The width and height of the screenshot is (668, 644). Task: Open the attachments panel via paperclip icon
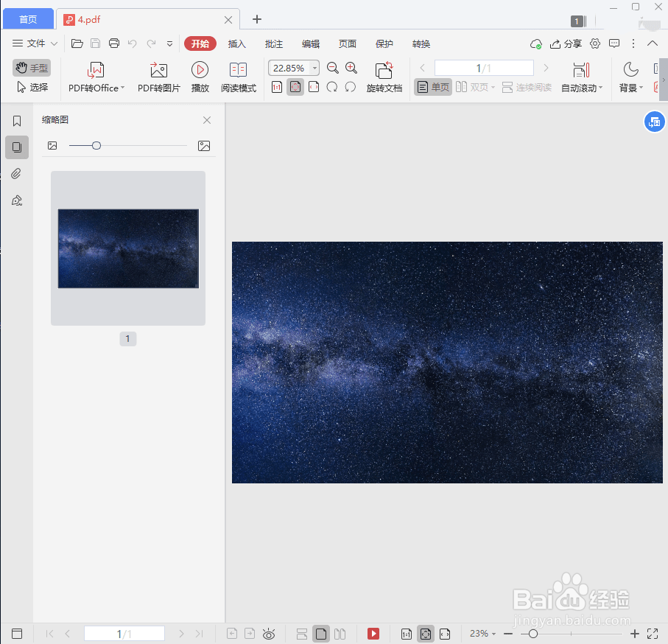click(x=16, y=173)
